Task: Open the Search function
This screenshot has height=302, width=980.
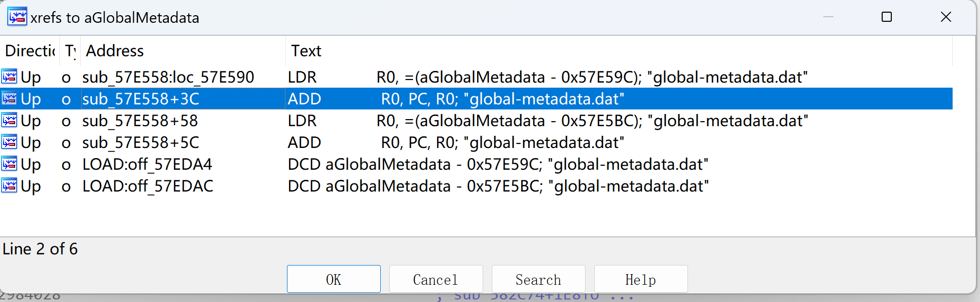Action: click(538, 279)
